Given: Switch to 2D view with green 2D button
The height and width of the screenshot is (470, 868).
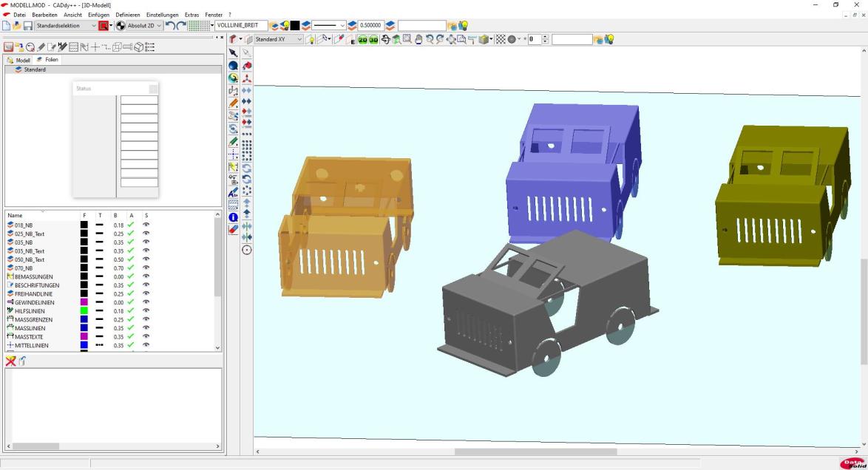Looking at the screenshot, I should pyautogui.click(x=363, y=39).
